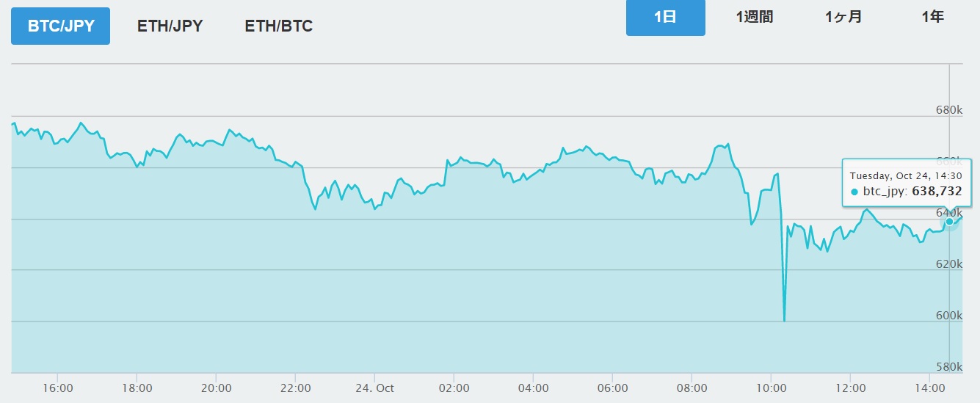
Task: Click the highlighted data point marker at 14:30
Action: (x=949, y=221)
